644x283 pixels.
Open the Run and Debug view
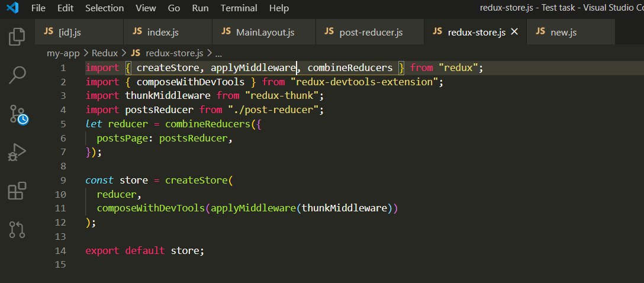[17, 152]
